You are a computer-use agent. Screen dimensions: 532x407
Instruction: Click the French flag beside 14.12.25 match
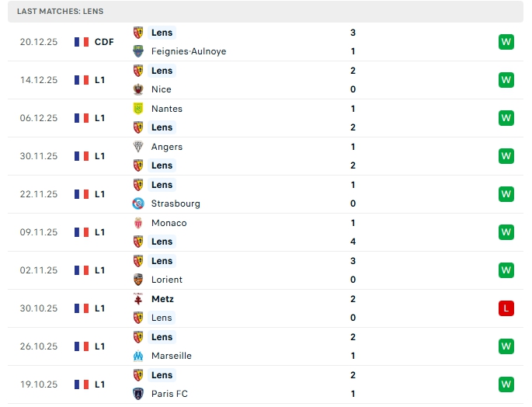[x=82, y=80]
